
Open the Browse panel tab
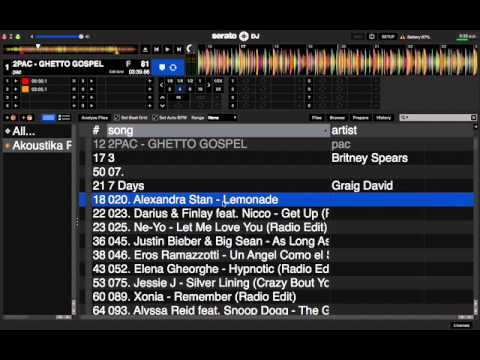pos(337,118)
